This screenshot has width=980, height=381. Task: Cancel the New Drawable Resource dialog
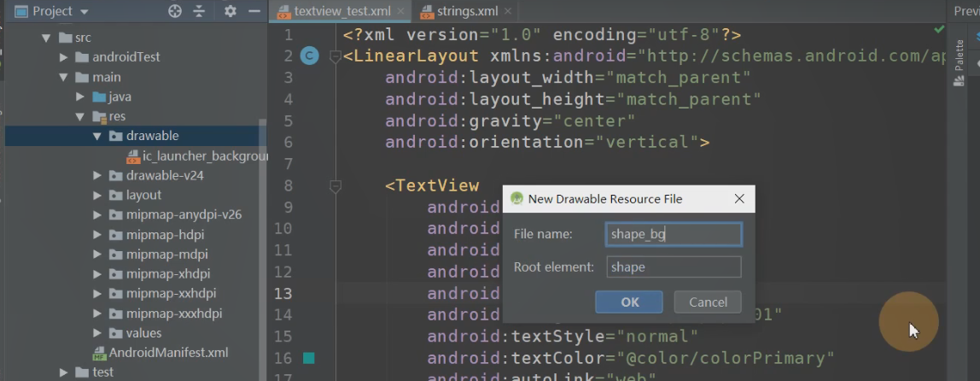click(x=707, y=302)
